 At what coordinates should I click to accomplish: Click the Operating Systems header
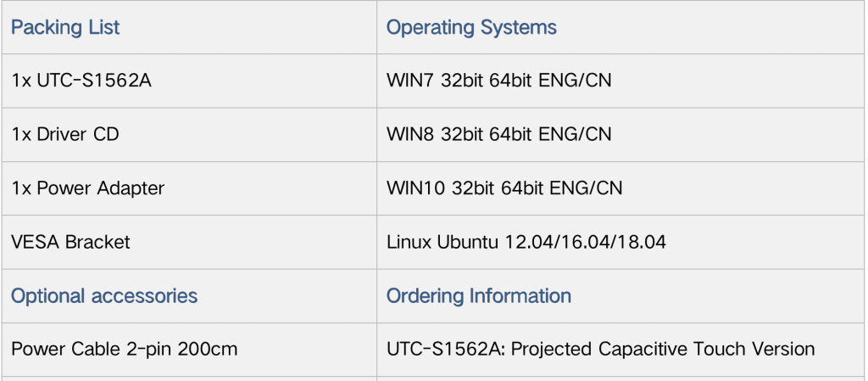point(471,27)
